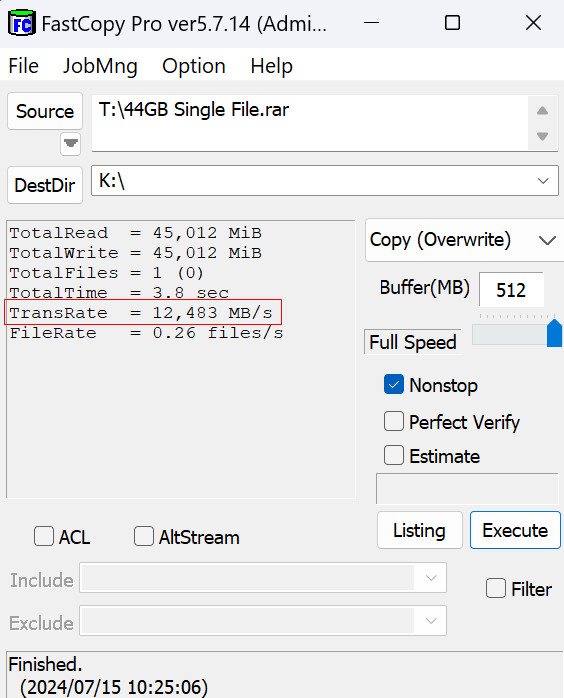Maximize the FastCopy window

tap(452, 23)
